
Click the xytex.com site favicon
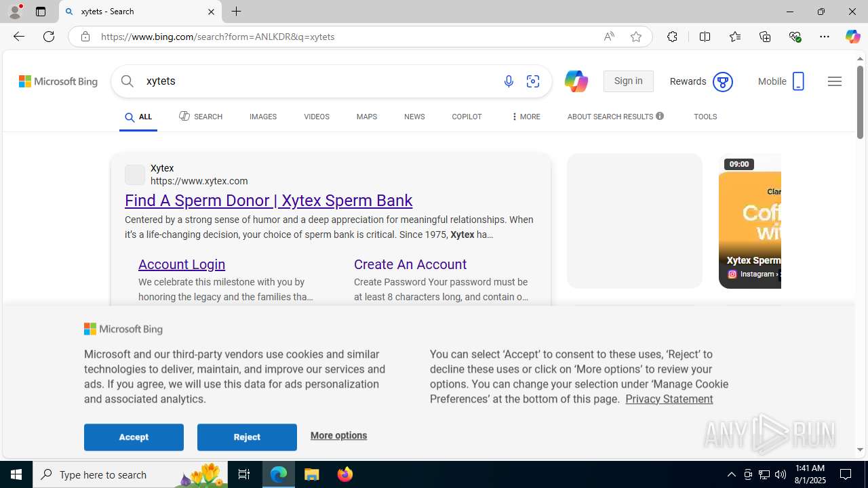point(134,175)
